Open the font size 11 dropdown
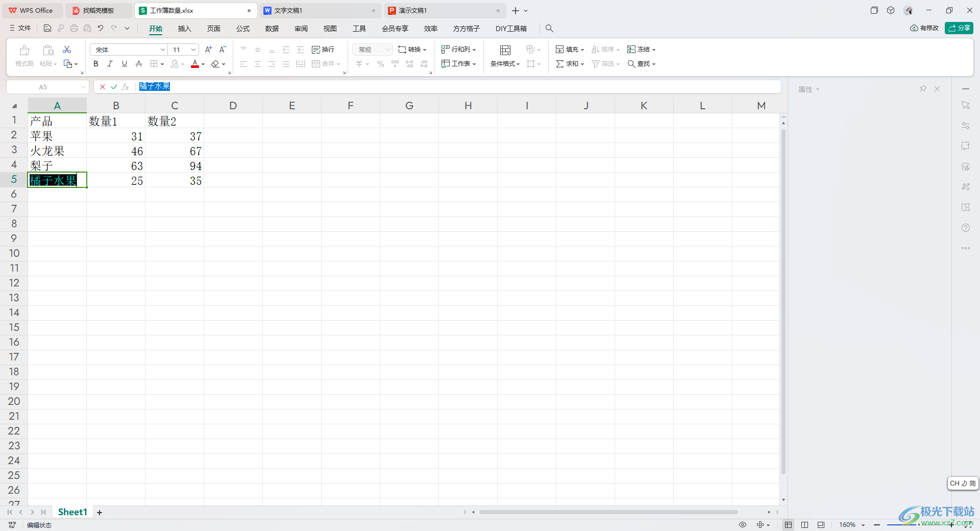Viewport: 980px width, 531px height. (x=193, y=50)
